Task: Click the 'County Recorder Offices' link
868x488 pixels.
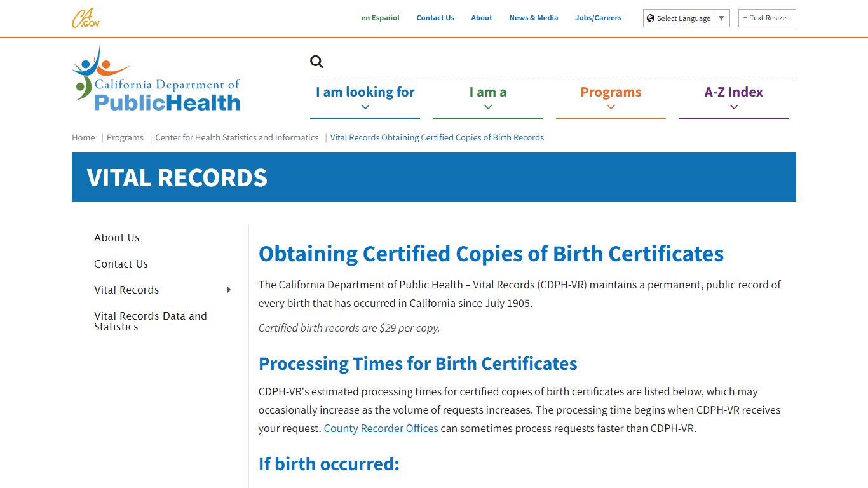Action: point(381,428)
